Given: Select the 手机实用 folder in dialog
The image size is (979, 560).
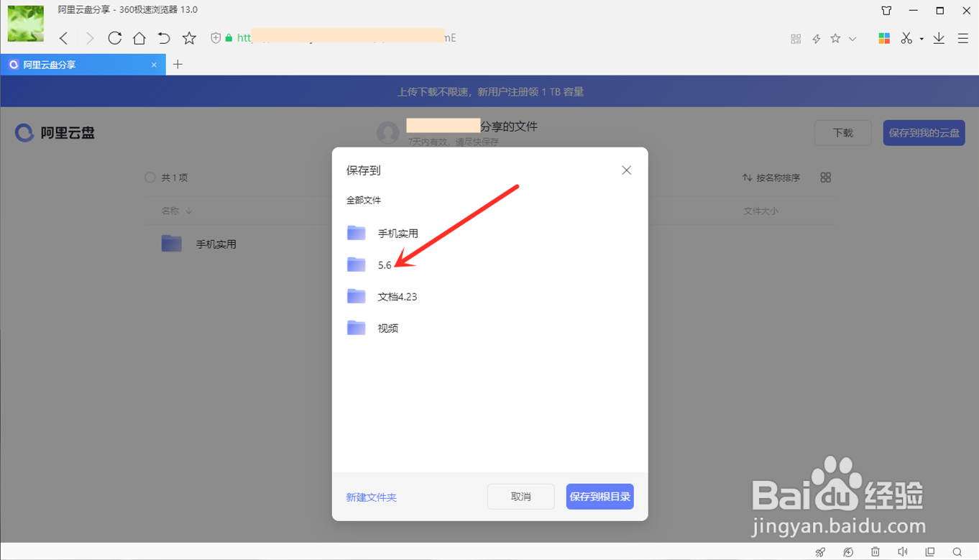Looking at the screenshot, I should pyautogui.click(x=489, y=233).
